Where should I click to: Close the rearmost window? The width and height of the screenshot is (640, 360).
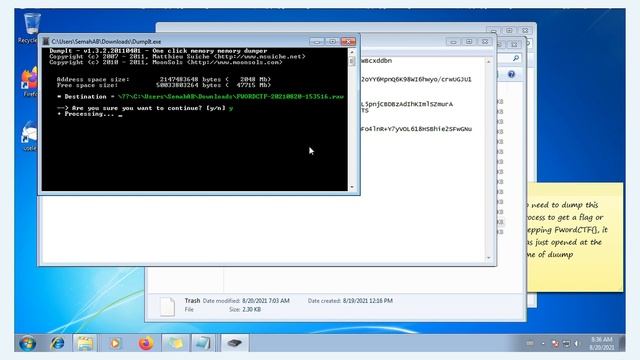(x=525, y=31)
